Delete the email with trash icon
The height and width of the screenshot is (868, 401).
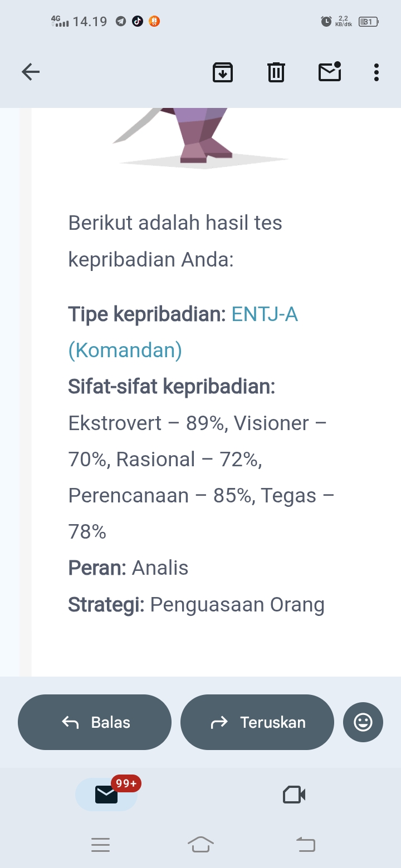pyautogui.click(x=276, y=72)
